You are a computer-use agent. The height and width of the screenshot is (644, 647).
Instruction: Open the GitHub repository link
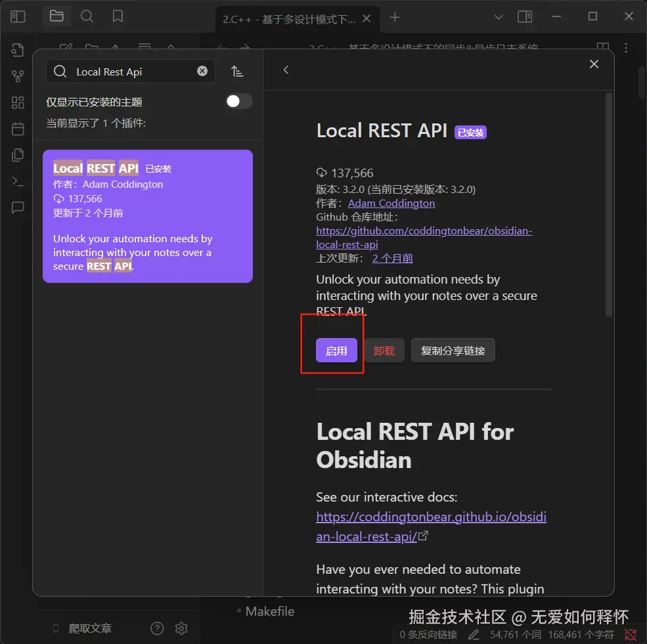424,238
